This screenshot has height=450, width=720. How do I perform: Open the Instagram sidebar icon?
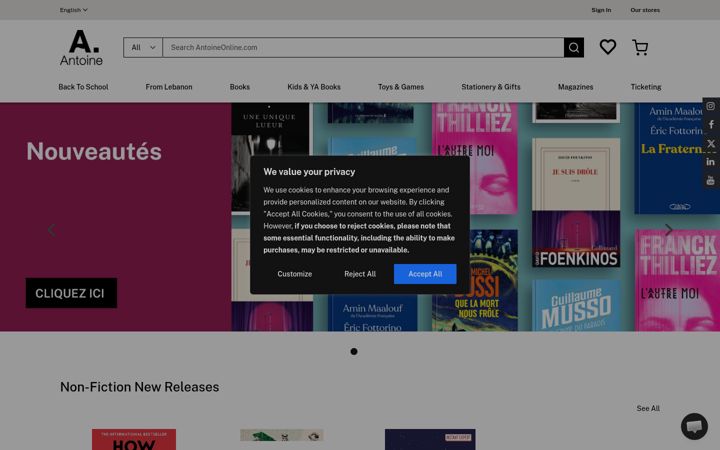[x=710, y=106]
